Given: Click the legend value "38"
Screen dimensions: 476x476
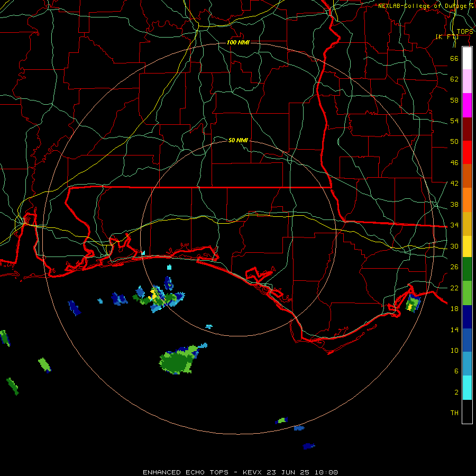Looking at the screenshot, I should [x=454, y=204].
